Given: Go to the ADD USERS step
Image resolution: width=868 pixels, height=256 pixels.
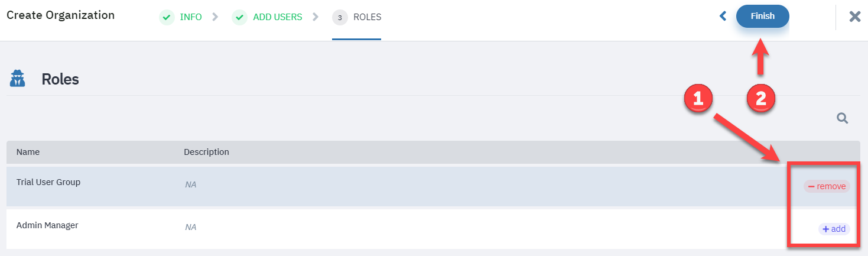Looking at the screenshot, I should 278,17.
